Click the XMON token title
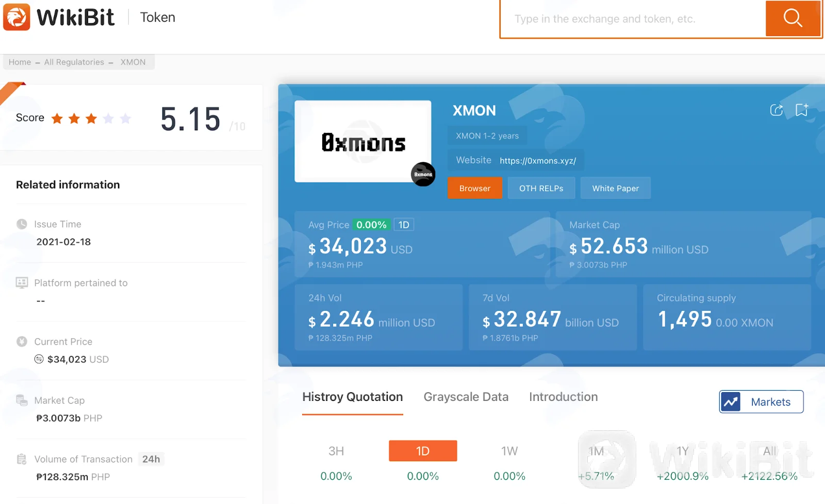Viewport: 825px width, 504px height. coord(474,111)
